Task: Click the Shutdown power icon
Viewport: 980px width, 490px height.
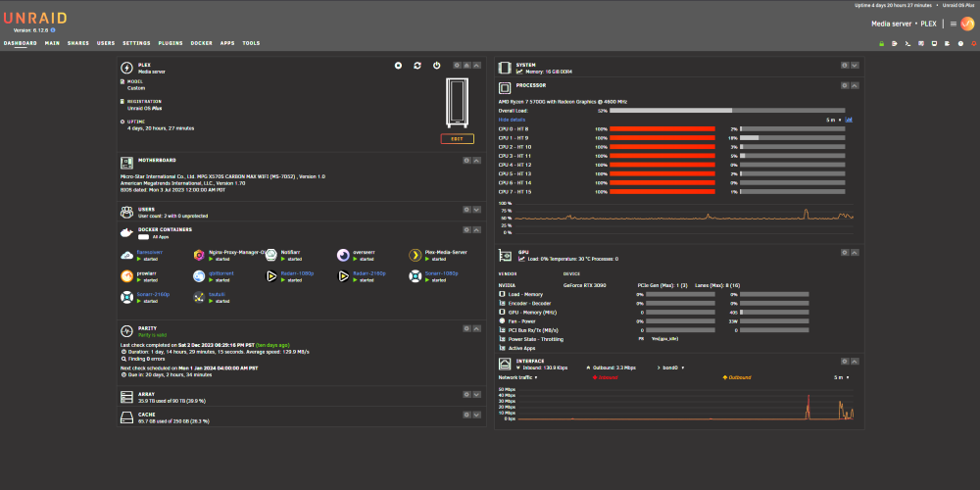Action: click(x=437, y=66)
